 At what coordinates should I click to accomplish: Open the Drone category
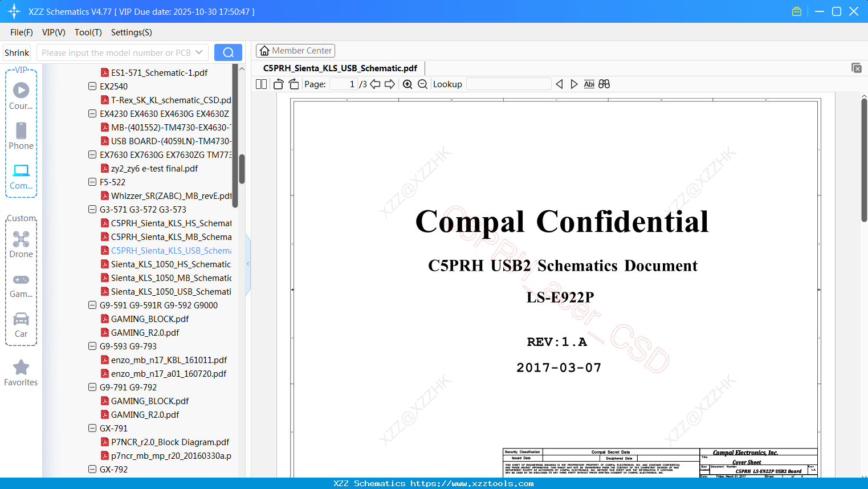(x=21, y=239)
